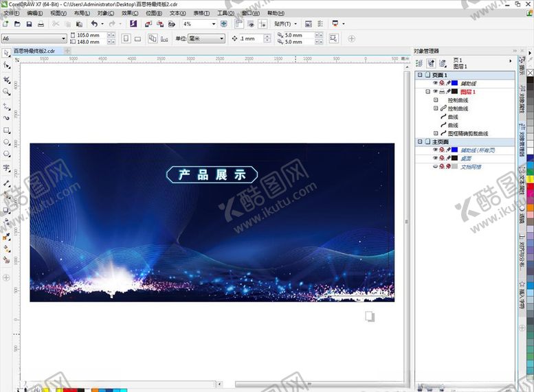Viewport: 534px width, 392px height.
Task: Click the Save icon in the toolbar
Action: click(29, 23)
